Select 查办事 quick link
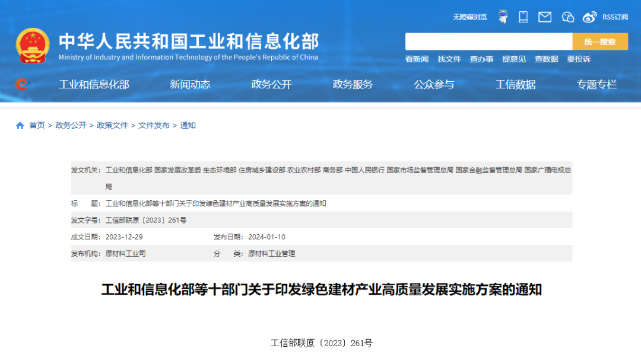This screenshot has width=641, height=364. pos(481,59)
